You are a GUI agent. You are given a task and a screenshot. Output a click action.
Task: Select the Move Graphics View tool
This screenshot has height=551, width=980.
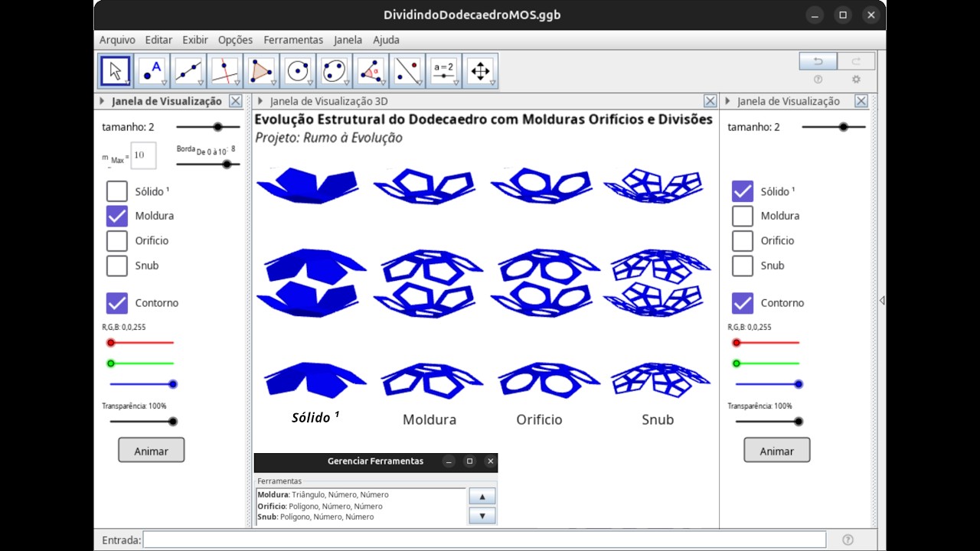coord(480,71)
